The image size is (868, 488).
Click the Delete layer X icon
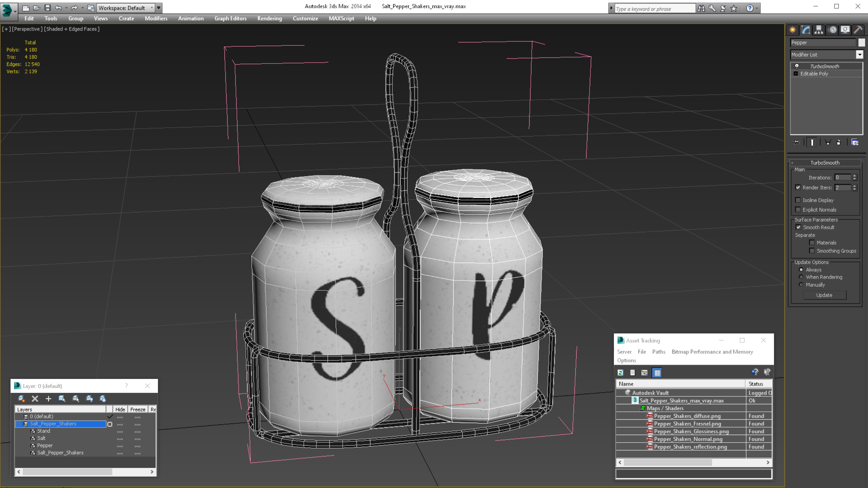[x=35, y=399]
